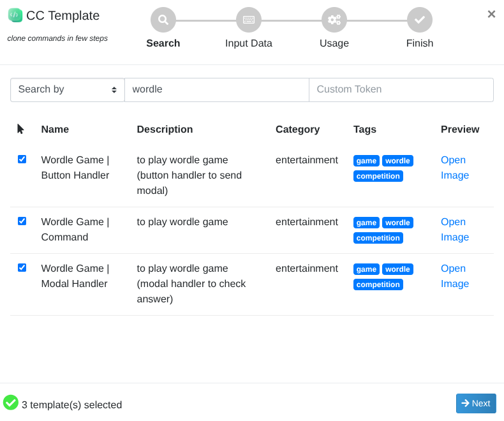
Task: Click the Description column header
Action: (165, 129)
